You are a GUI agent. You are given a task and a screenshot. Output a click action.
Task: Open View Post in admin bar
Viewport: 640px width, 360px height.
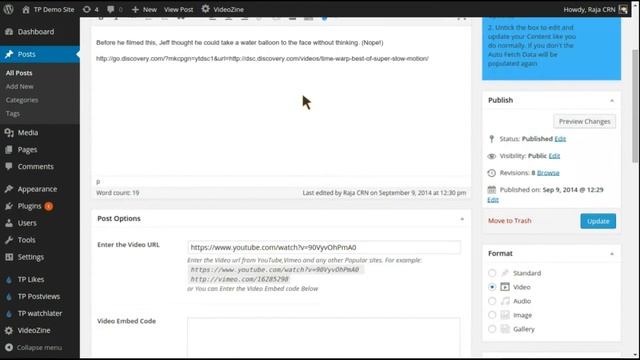(x=178, y=9)
